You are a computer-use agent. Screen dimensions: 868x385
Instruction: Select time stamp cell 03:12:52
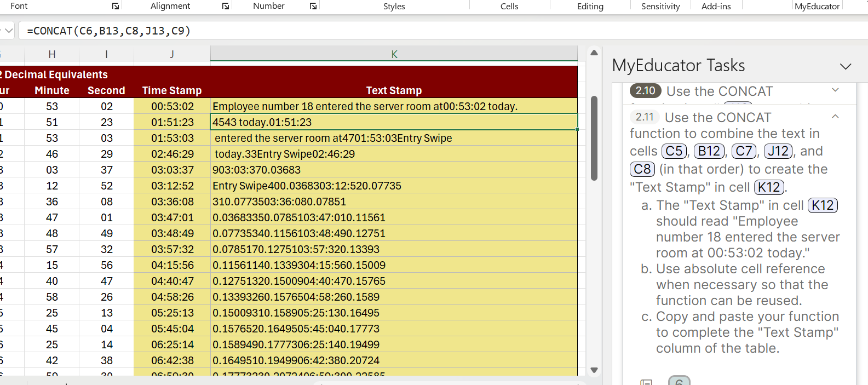(172, 186)
